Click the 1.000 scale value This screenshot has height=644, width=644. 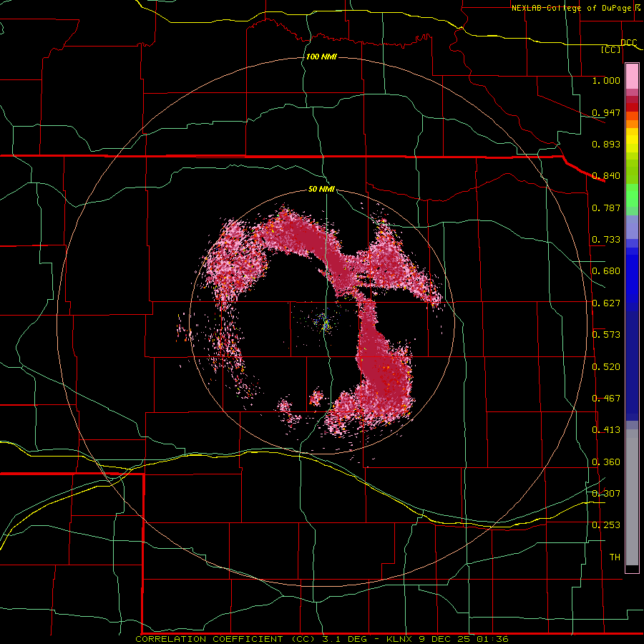[606, 80]
